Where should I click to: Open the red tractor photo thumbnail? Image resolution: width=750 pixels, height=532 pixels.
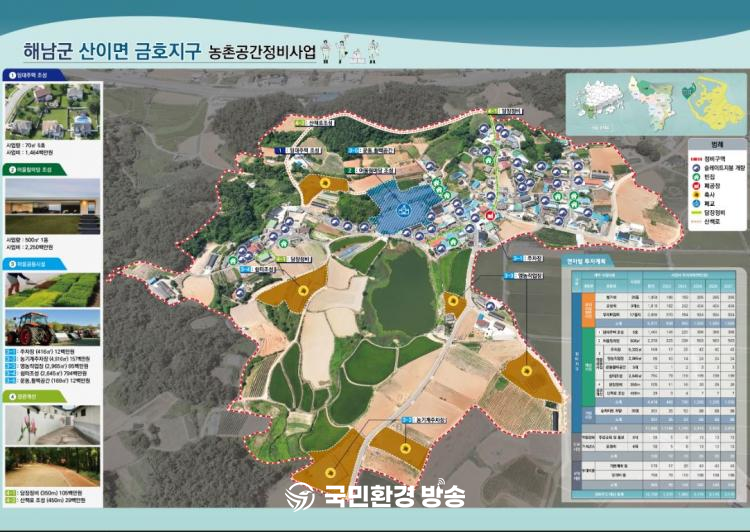coord(53,328)
